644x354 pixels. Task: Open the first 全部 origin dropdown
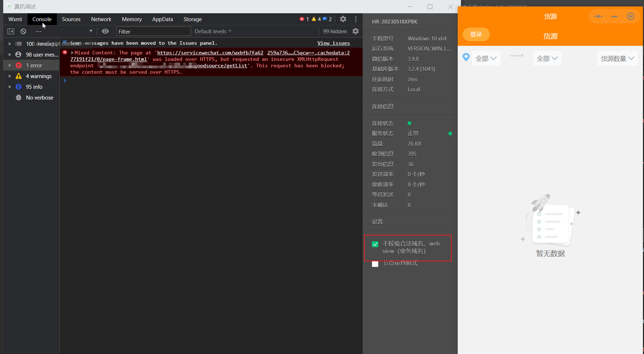pos(486,58)
